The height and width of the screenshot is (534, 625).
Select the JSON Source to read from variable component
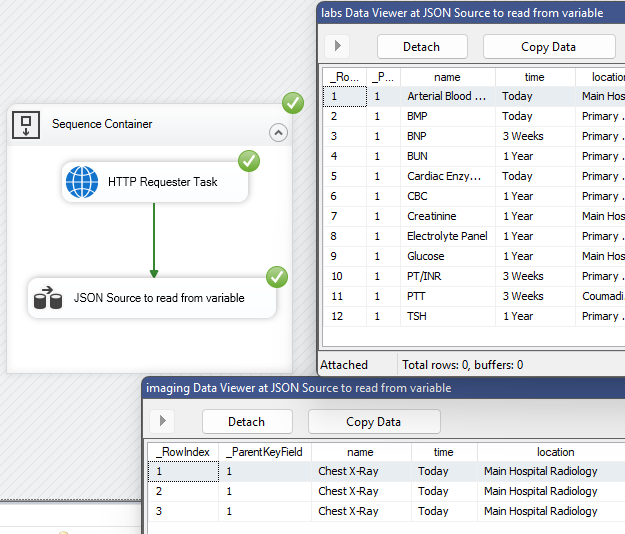click(152, 298)
